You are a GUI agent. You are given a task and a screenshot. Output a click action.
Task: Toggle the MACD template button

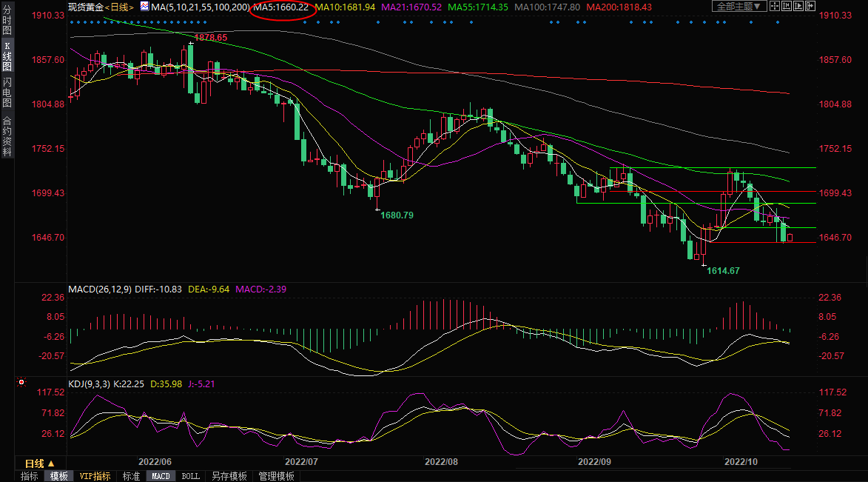coord(161,476)
